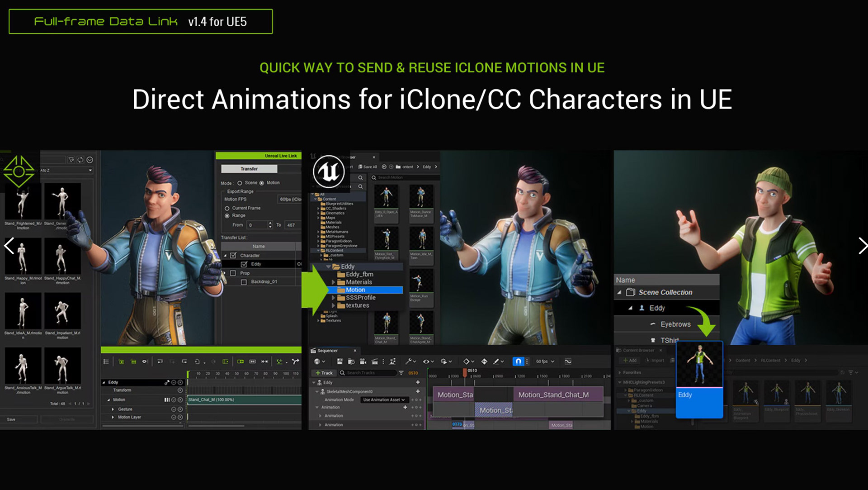The height and width of the screenshot is (490, 868).
Task: Click the range To field showing 467
Action: tap(292, 225)
